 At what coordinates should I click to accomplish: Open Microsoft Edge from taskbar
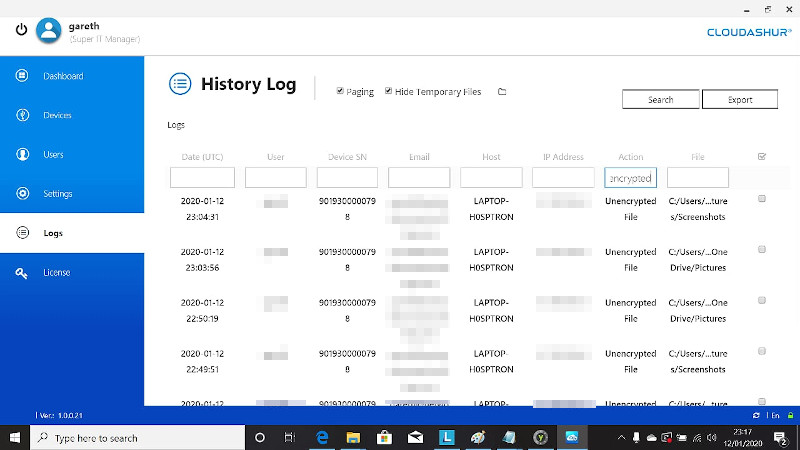pos(322,438)
